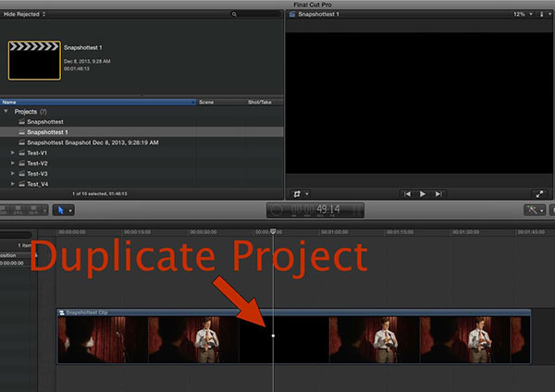Select the Test_V4 row
The height and width of the screenshot is (392, 555).
coord(142,184)
